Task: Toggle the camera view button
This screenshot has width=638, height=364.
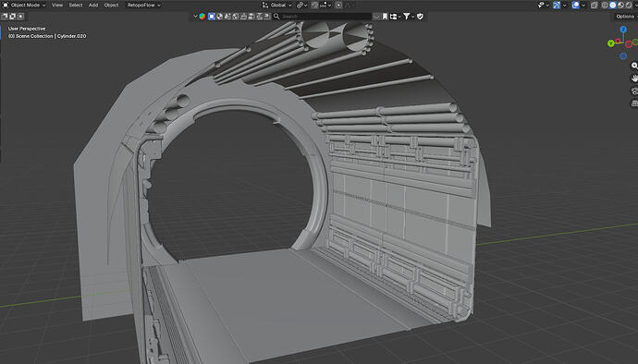Action: [634, 91]
